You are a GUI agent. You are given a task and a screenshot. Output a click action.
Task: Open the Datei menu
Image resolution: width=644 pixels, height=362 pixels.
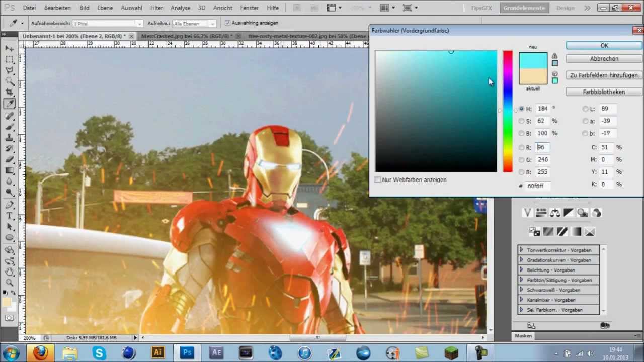pyautogui.click(x=29, y=8)
